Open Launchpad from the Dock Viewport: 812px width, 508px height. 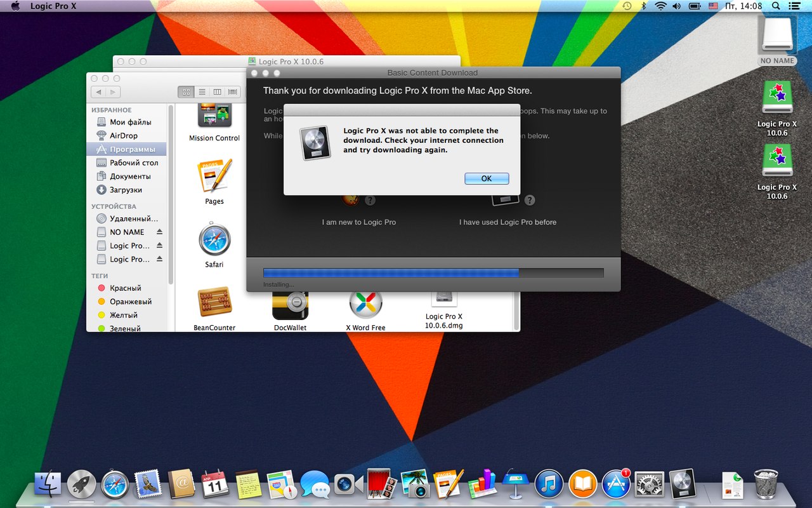(x=81, y=485)
